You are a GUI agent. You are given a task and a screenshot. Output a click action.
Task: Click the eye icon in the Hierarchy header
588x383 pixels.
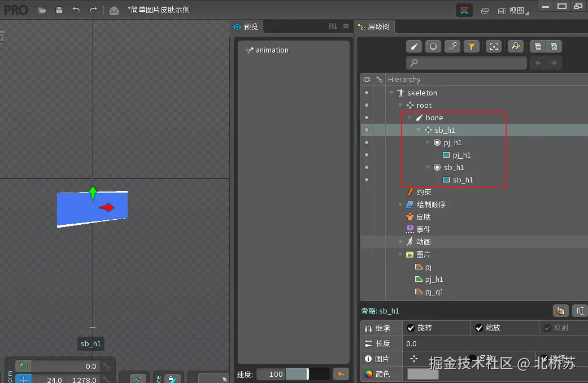click(x=367, y=80)
